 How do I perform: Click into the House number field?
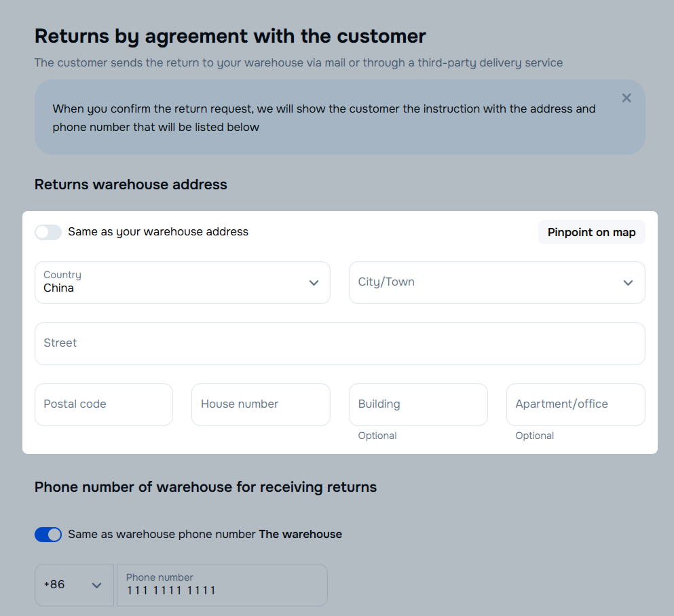point(261,404)
